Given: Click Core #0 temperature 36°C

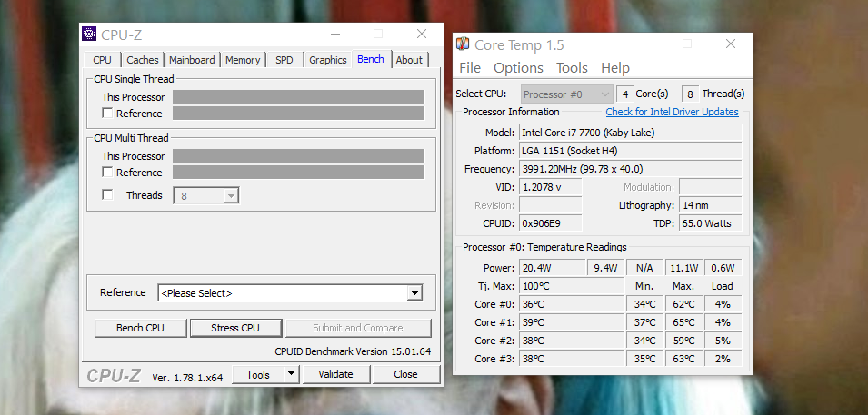Looking at the screenshot, I should (x=572, y=304).
